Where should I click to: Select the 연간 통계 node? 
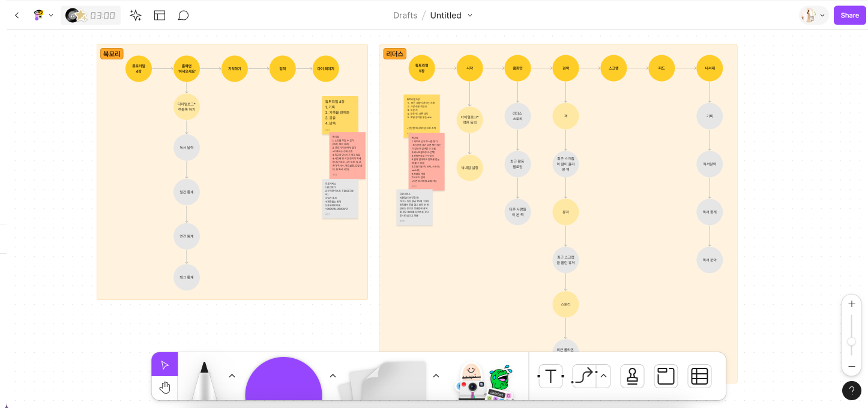pos(187,236)
